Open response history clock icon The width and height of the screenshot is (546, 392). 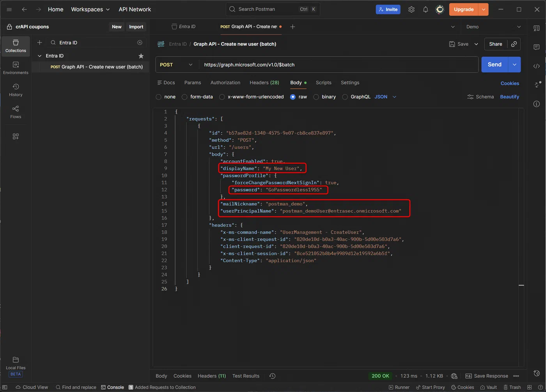click(x=272, y=376)
